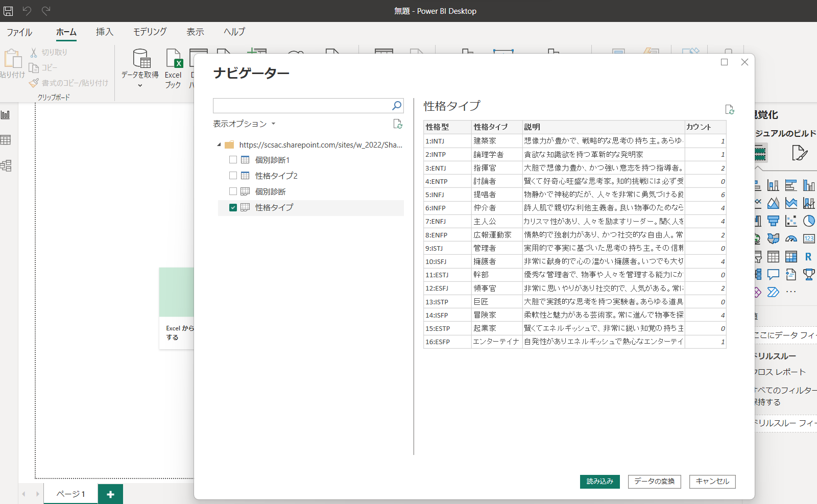Choose the filled map visual

(x=774, y=238)
